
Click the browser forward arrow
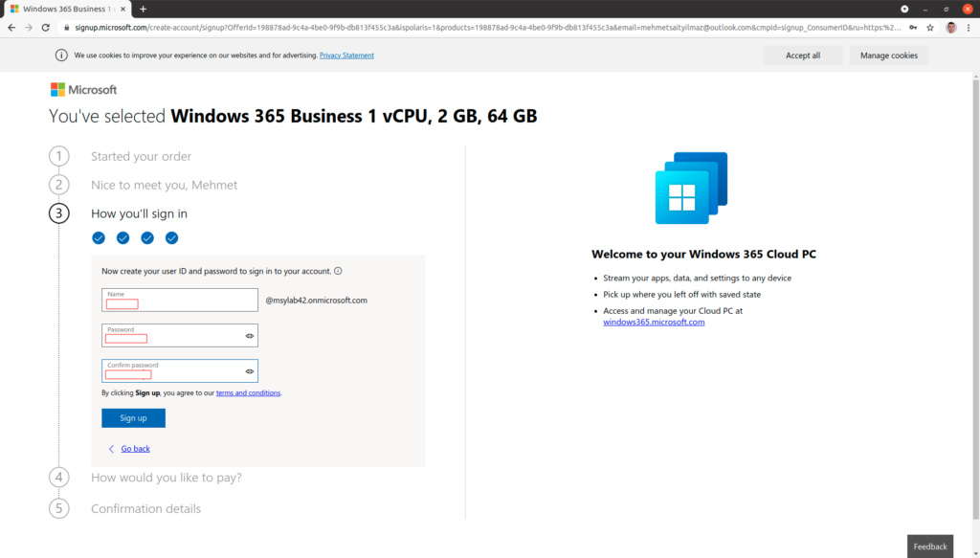(28, 28)
